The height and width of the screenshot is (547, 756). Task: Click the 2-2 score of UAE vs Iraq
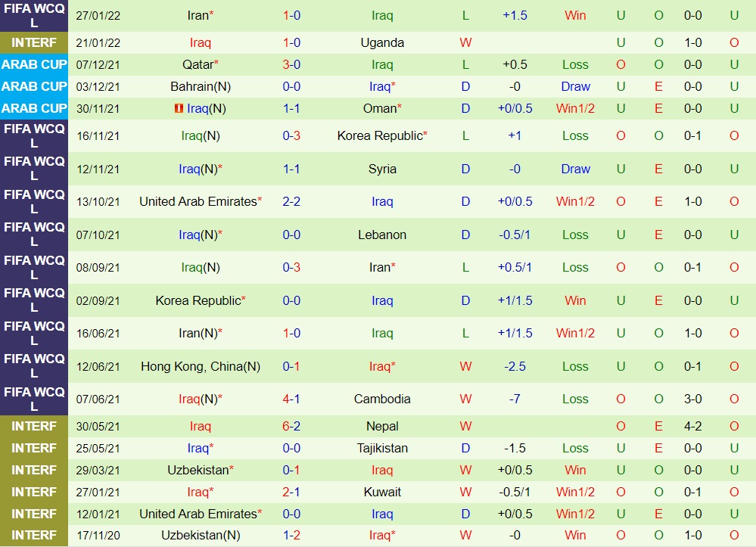tap(291, 201)
